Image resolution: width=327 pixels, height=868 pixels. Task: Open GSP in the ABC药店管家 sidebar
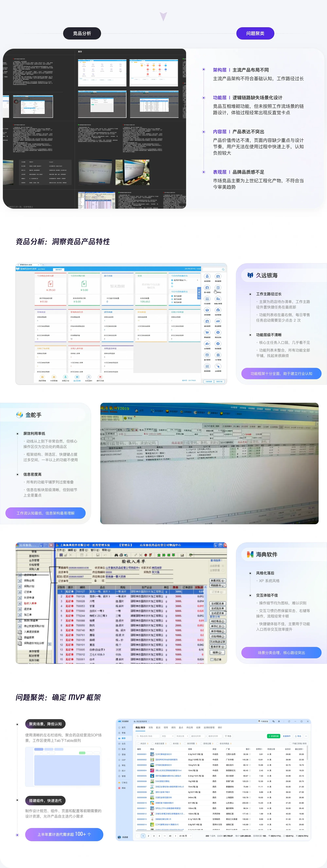click(x=122, y=760)
